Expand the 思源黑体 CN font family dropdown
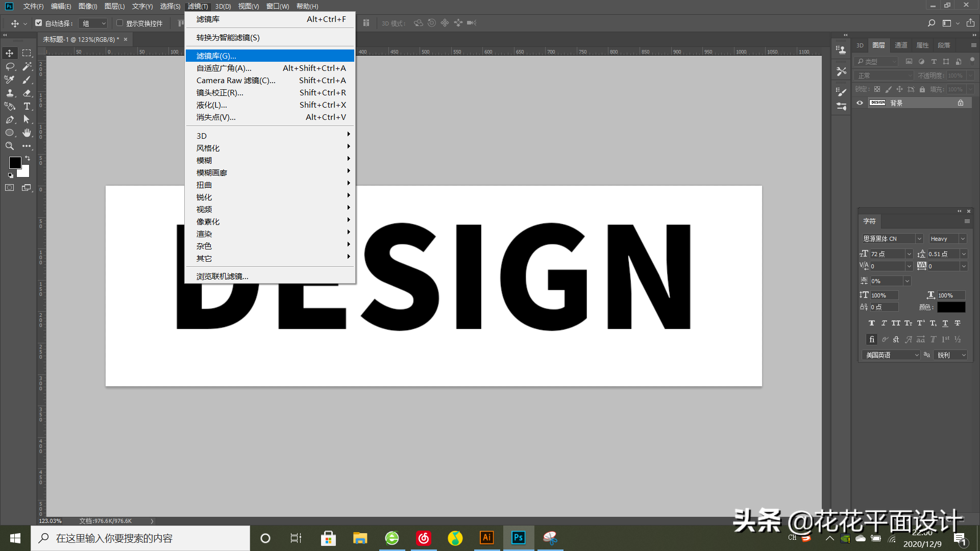 coord(919,239)
